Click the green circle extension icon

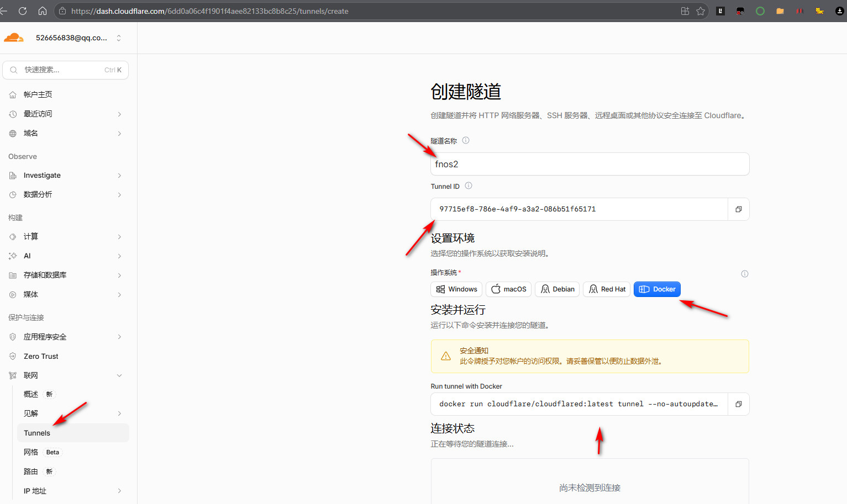click(760, 11)
